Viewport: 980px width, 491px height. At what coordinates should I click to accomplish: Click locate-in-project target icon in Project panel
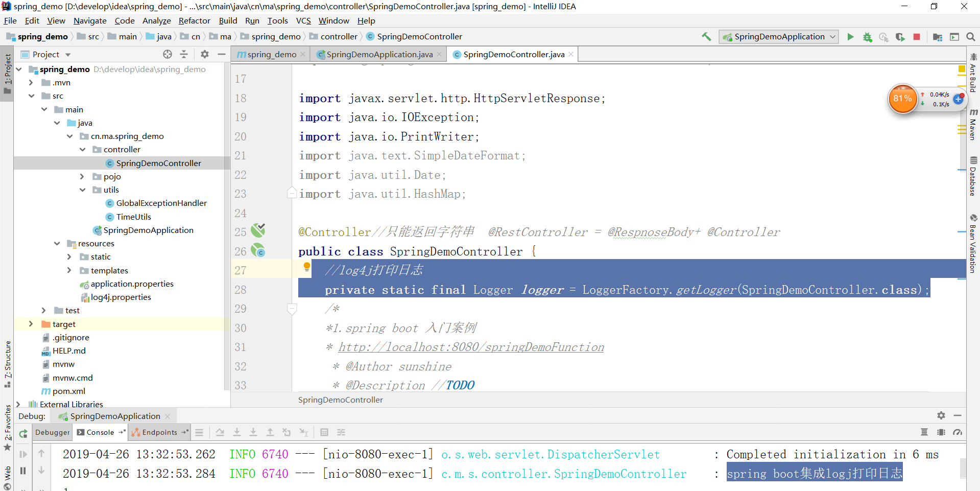(x=168, y=54)
